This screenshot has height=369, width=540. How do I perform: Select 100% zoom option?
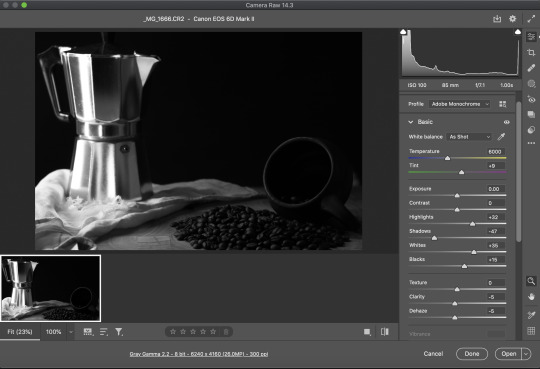[x=53, y=332]
